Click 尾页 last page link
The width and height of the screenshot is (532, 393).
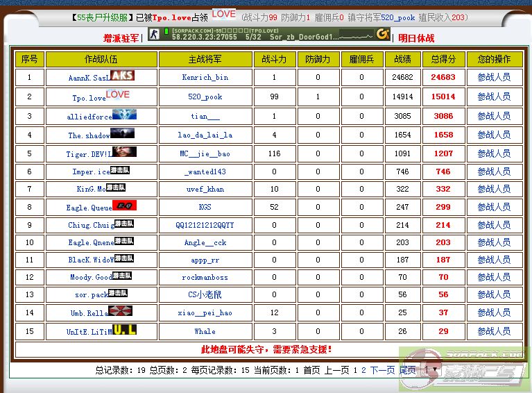(x=408, y=371)
